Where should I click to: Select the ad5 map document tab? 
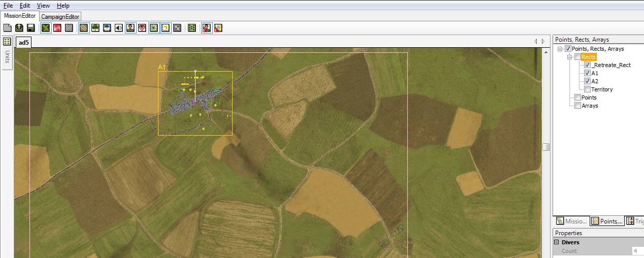pyautogui.click(x=23, y=43)
